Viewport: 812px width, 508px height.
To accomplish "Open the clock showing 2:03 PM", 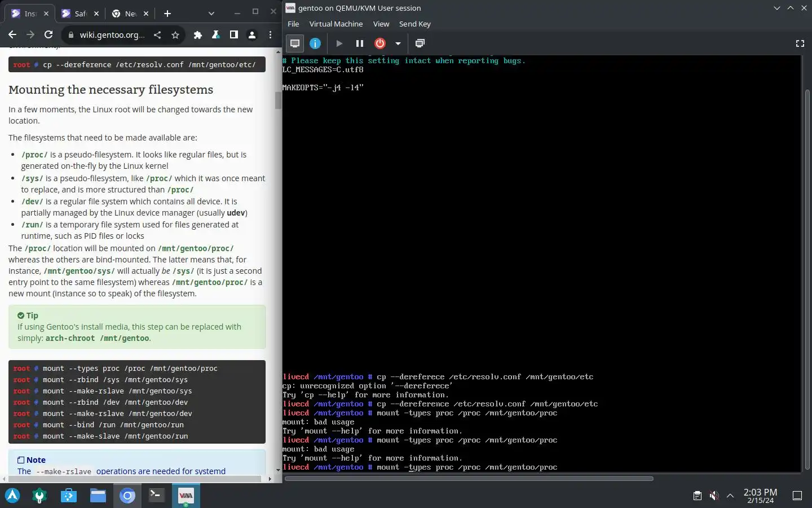I will [760, 496].
